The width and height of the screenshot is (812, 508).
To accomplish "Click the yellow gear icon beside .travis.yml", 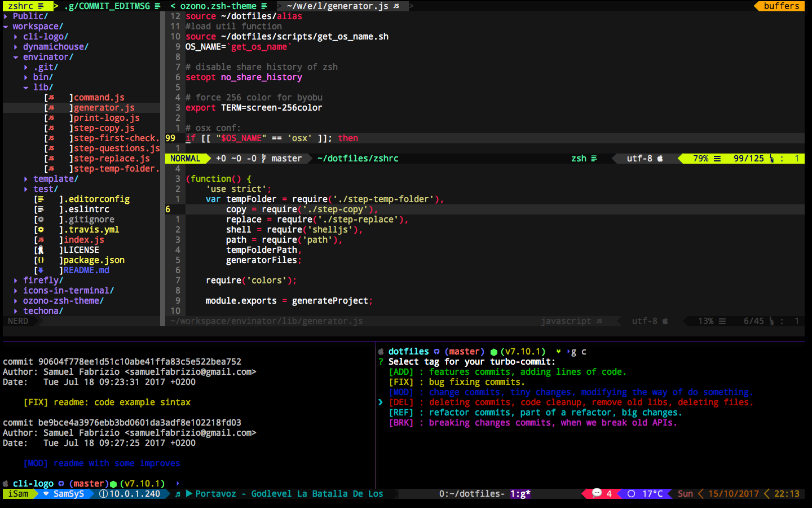I will (41, 230).
